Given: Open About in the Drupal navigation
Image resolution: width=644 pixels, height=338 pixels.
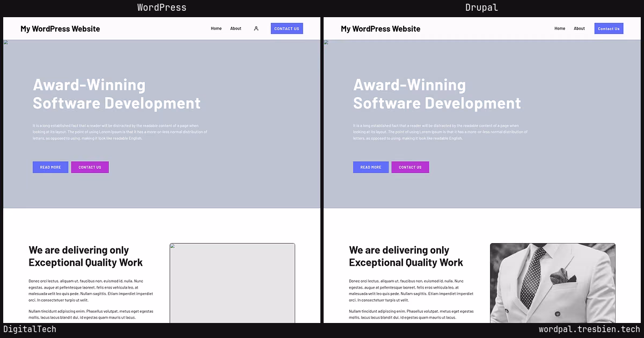Looking at the screenshot, I should coord(579,28).
